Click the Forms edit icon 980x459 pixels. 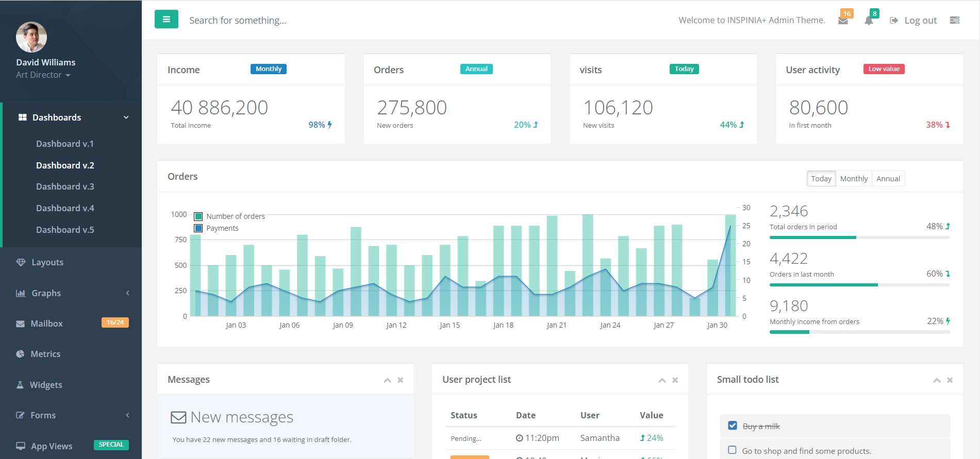point(20,415)
